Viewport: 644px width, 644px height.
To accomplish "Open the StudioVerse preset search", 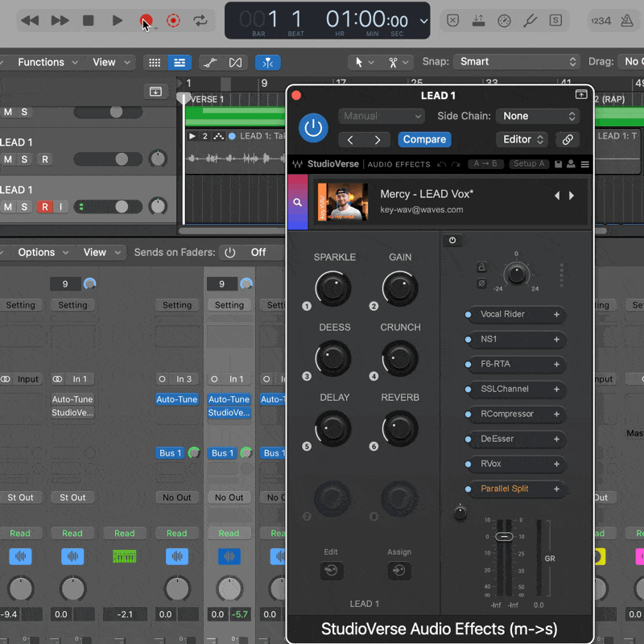I will tap(298, 202).
